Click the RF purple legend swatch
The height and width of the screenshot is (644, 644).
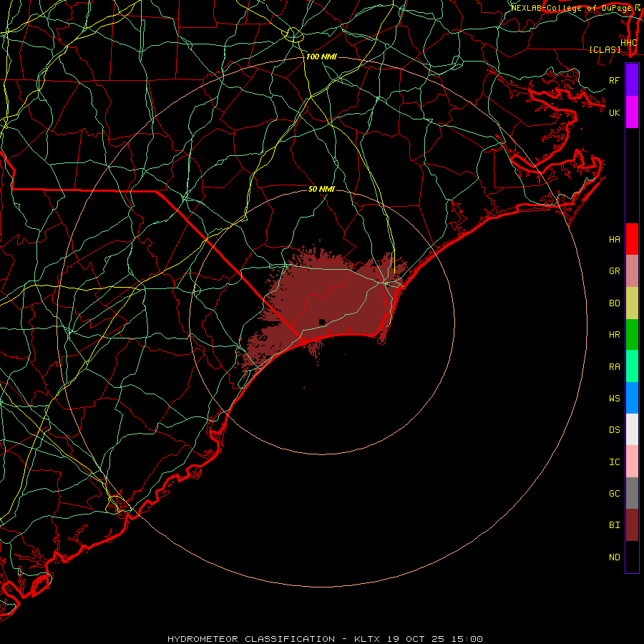point(632,80)
